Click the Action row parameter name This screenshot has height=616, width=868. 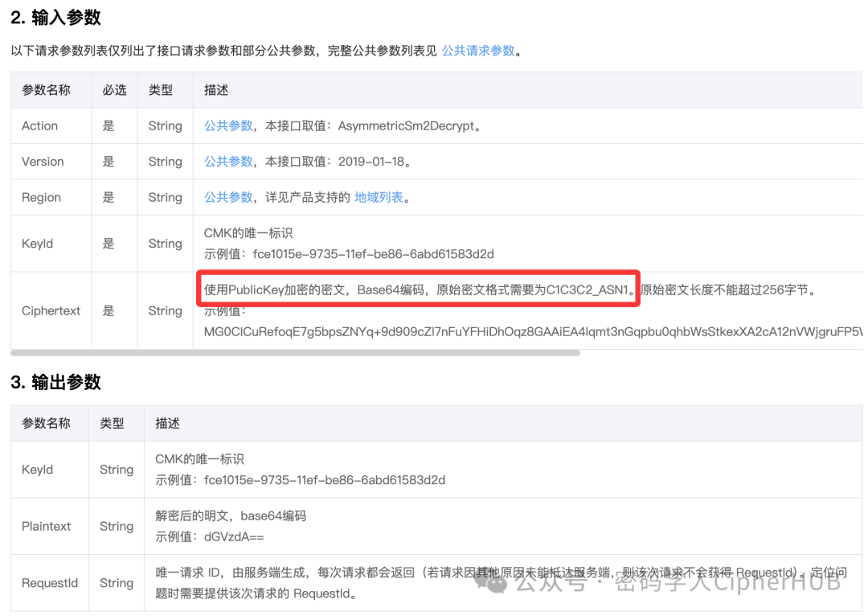[x=39, y=125]
